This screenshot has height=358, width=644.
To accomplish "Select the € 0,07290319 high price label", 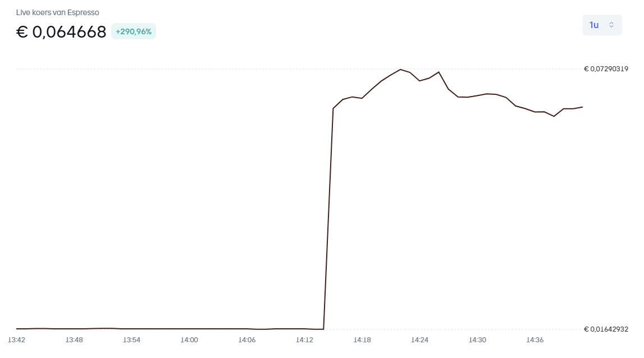I will click(606, 69).
